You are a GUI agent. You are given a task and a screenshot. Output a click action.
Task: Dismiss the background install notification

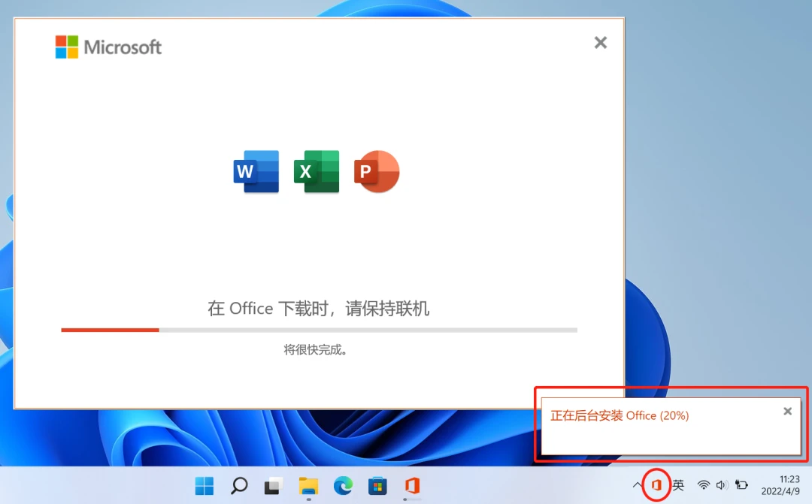point(787,412)
